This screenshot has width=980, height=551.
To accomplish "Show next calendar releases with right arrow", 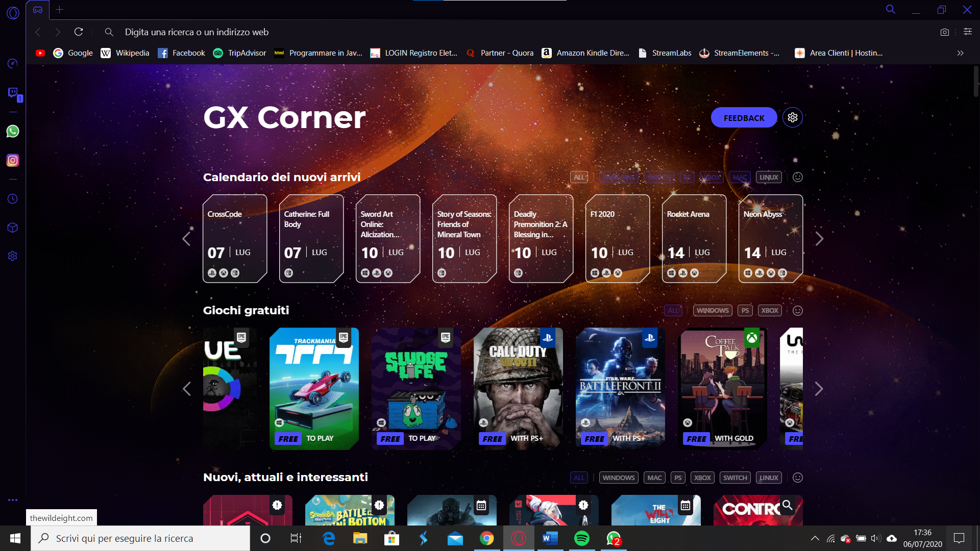I will click(819, 239).
